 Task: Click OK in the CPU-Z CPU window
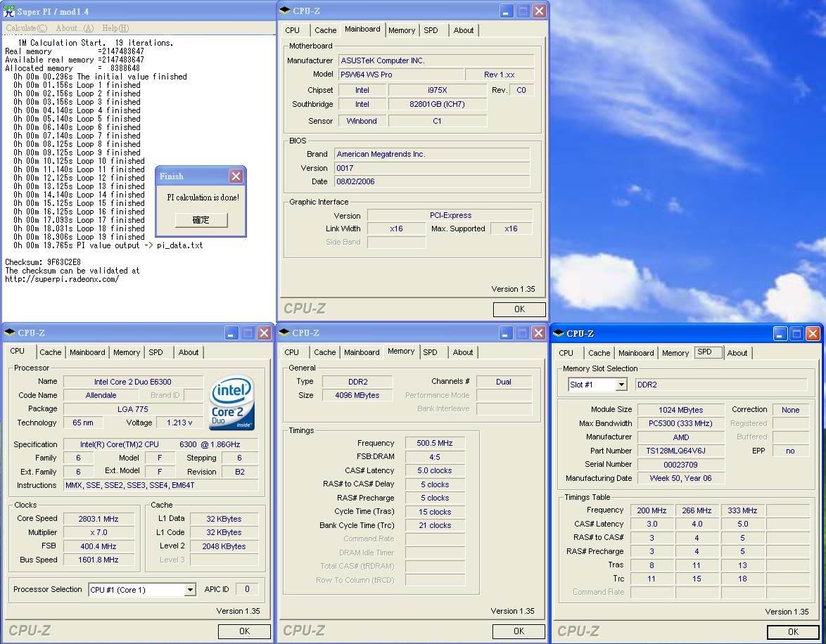(244, 631)
